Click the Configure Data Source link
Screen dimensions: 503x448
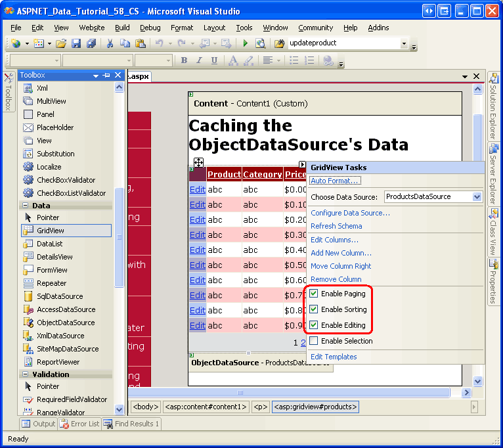coord(350,213)
